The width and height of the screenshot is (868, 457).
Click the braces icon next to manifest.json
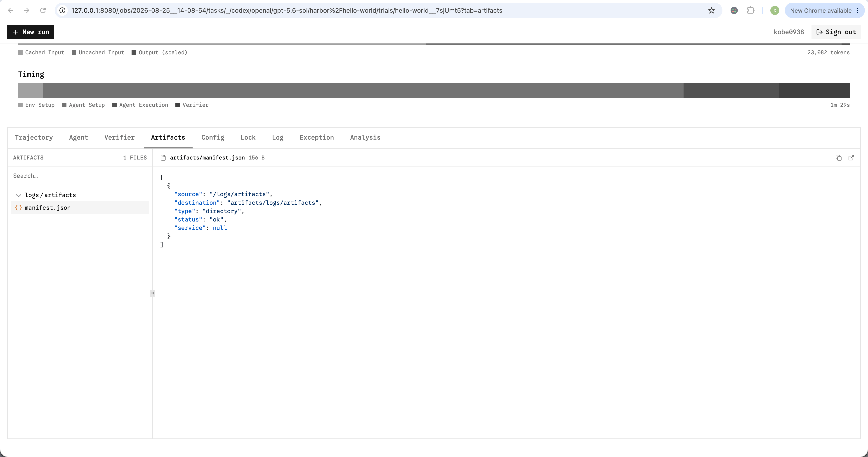tap(19, 208)
